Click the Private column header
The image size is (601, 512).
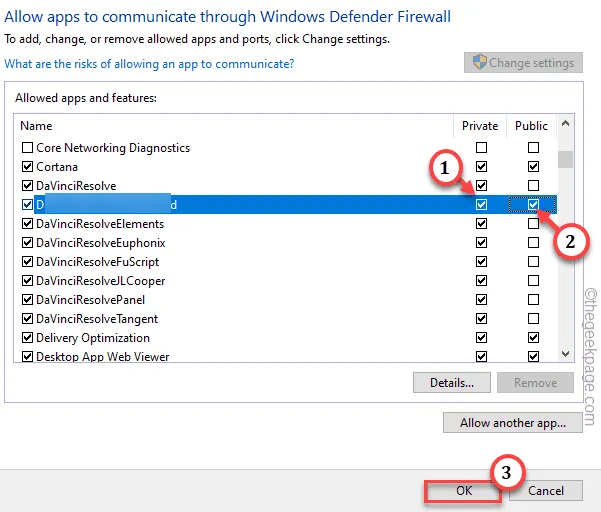(480, 126)
